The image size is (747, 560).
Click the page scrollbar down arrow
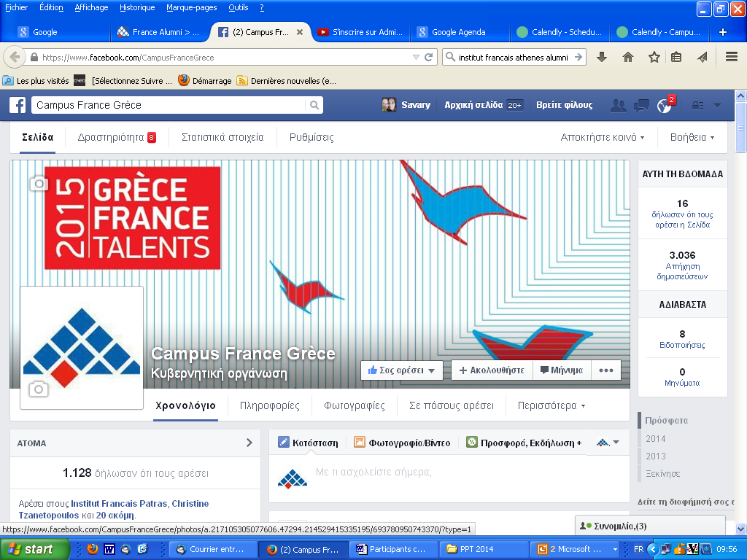point(741,529)
